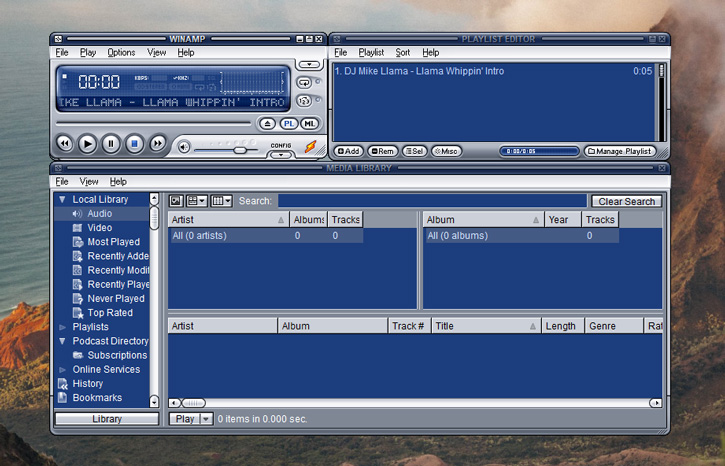Click the song seek bar

tap(153, 123)
